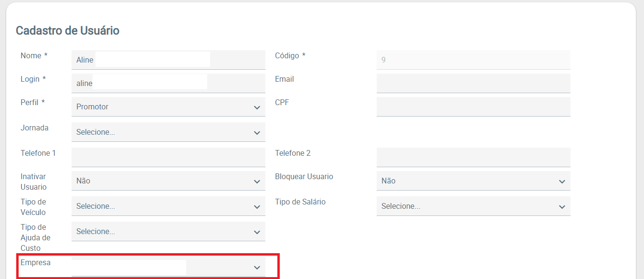Click the "Email" label text
Viewport: 644px width, 279px height.
pyautogui.click(x=285, y=79)
